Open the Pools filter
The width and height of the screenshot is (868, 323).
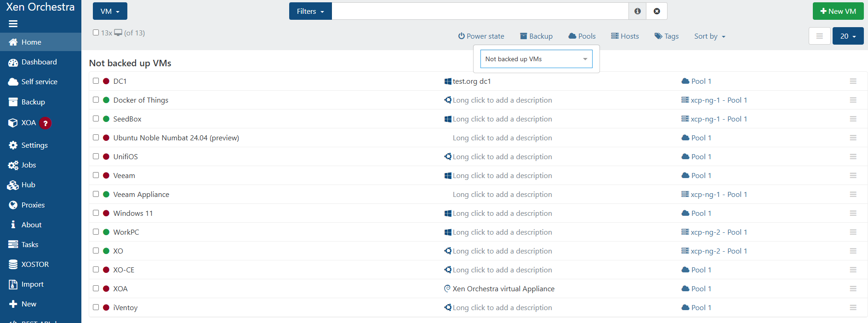(x=582, y=36)
